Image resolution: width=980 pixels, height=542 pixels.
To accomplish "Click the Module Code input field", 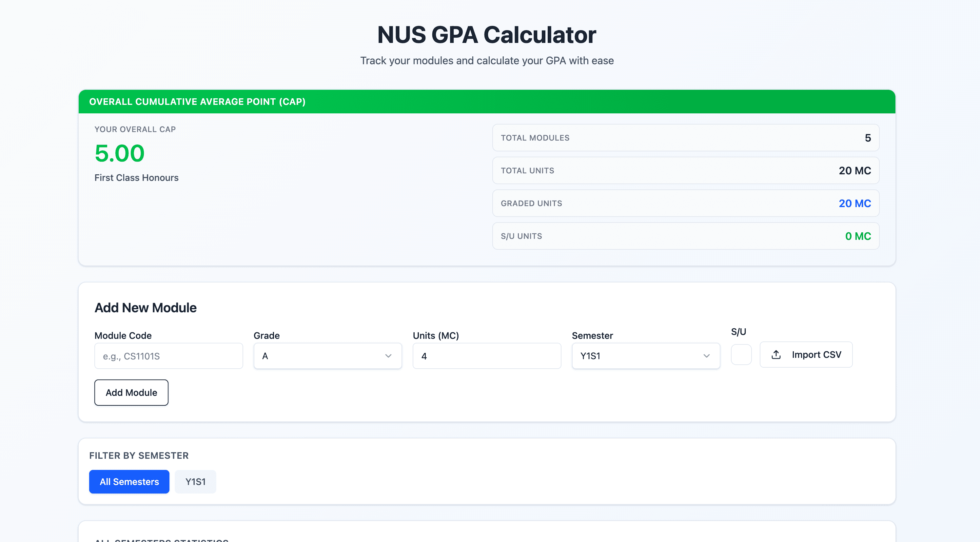I will click(168, 356).
